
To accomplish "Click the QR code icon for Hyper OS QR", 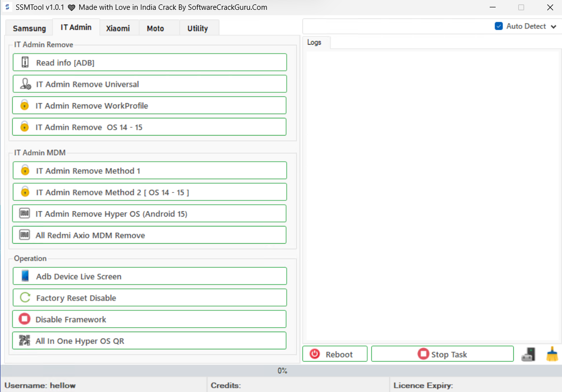I will click(25, 340).
